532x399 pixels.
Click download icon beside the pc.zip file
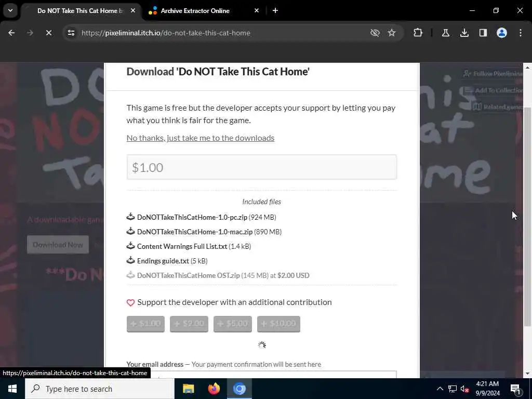click(x=130, y=217)
